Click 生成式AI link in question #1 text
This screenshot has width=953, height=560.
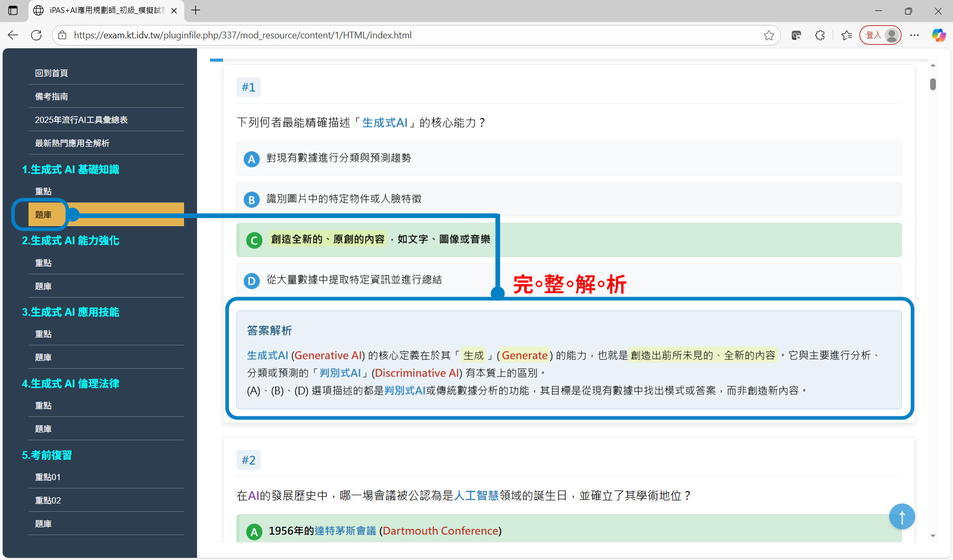(x=385, y=123)
